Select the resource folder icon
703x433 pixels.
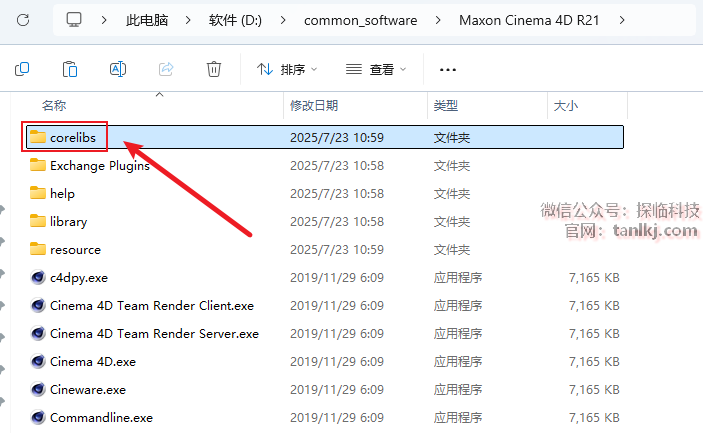coord(38,249)
